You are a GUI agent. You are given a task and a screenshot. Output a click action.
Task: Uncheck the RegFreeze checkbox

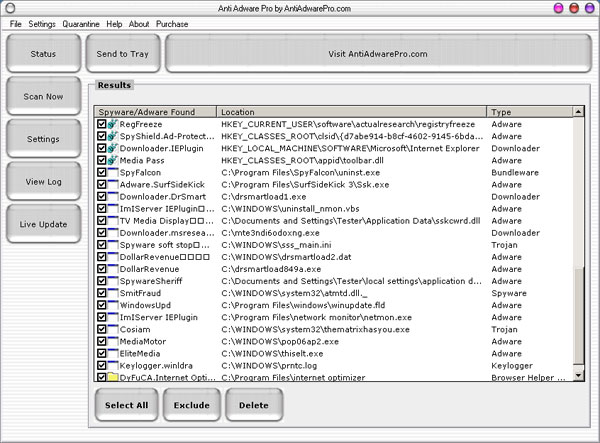pyautogui.click(x=101, y=124)
